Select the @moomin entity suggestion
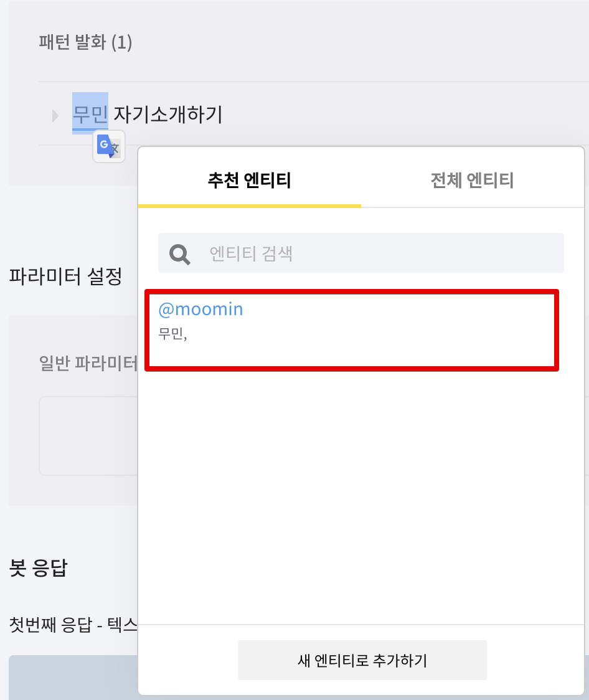 pyautogui.click(x=352, y=330)
